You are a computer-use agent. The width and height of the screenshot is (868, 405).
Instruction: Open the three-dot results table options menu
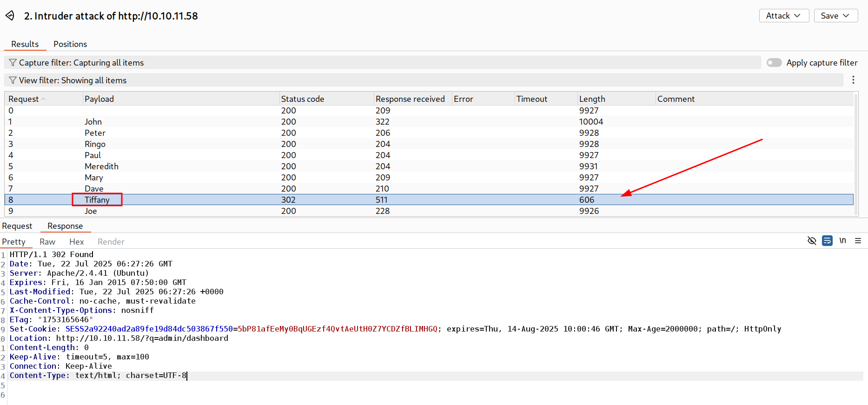click(x=853, y=80)
